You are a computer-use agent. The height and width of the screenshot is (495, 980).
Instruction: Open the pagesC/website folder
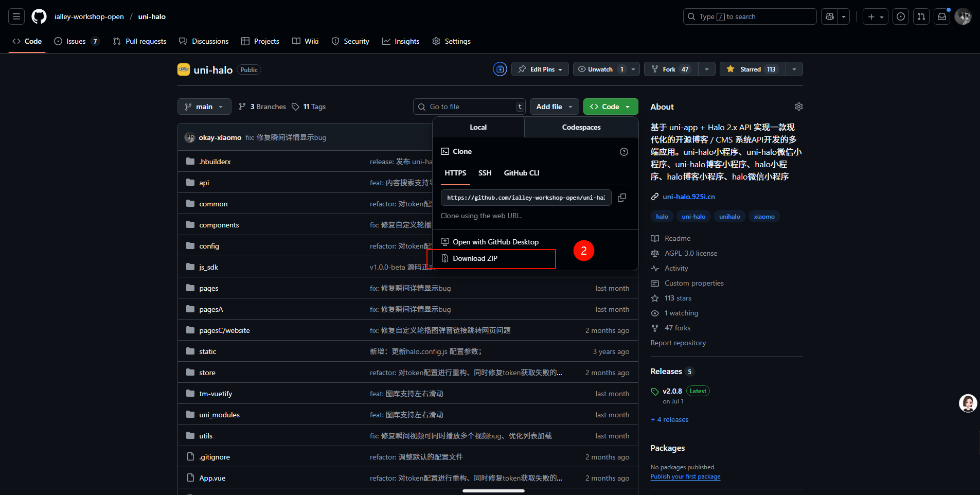(224, 330)
